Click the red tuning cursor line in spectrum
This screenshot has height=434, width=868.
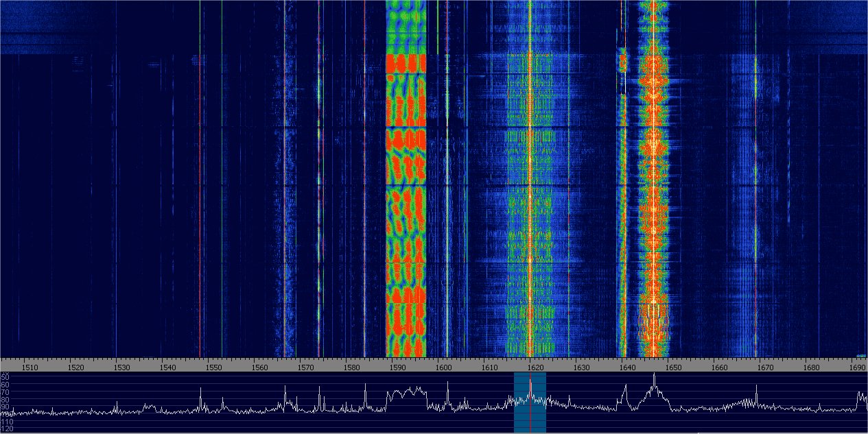530,420
